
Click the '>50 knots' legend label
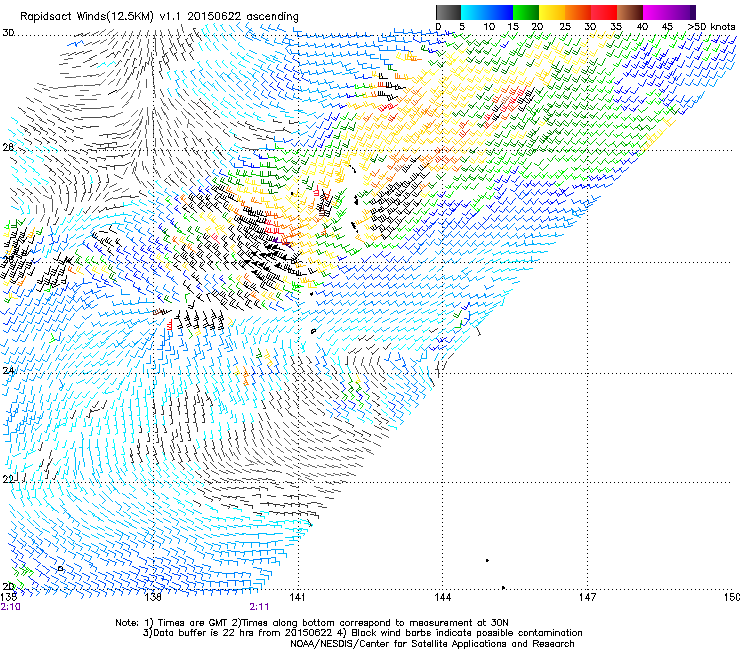tap(711, 27)
